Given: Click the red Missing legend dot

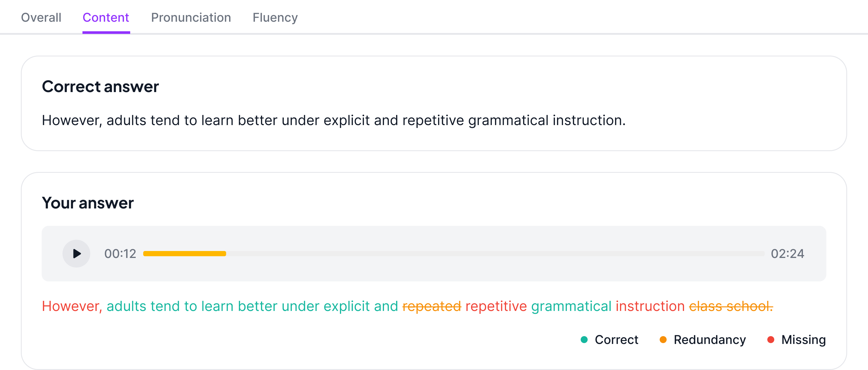Looking at the screenshot, I should [x=770, y=340].
